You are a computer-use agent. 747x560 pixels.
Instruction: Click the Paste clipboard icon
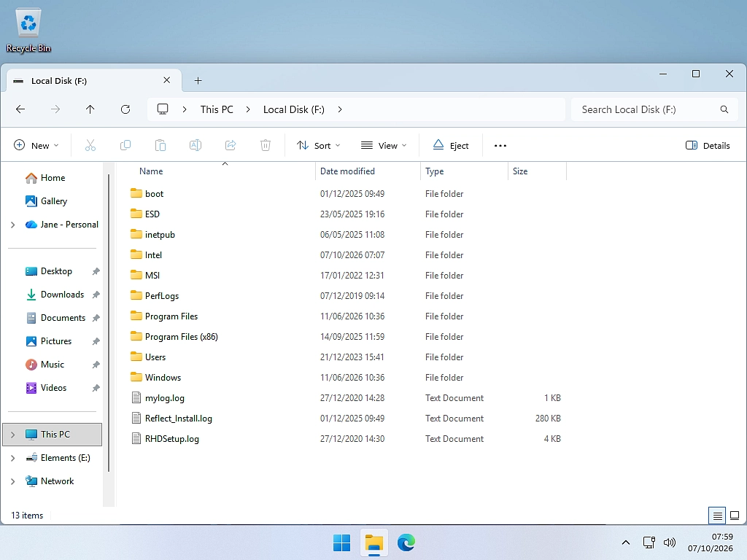(160, 145)
